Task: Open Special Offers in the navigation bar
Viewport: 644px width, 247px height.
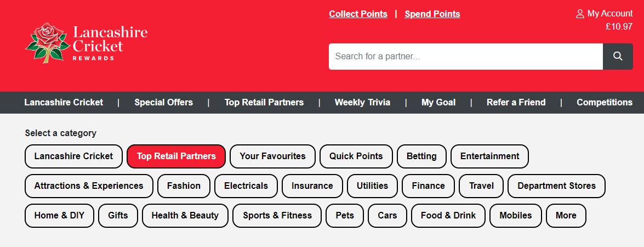Action: tap(163, 102)
